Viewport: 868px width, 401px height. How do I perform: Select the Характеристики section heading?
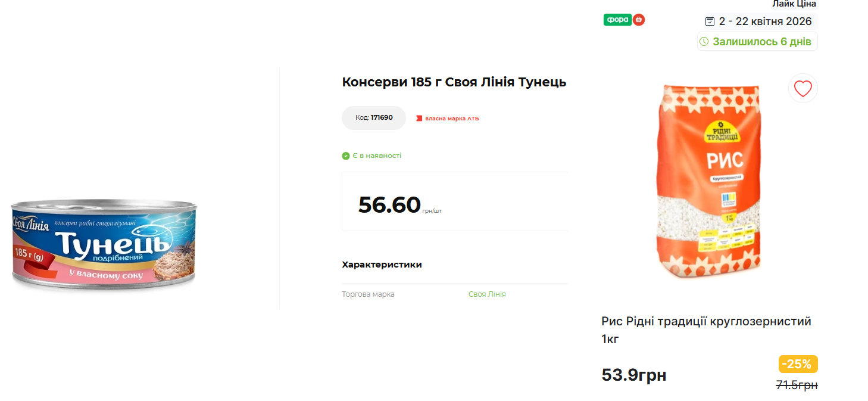(382, 265)
